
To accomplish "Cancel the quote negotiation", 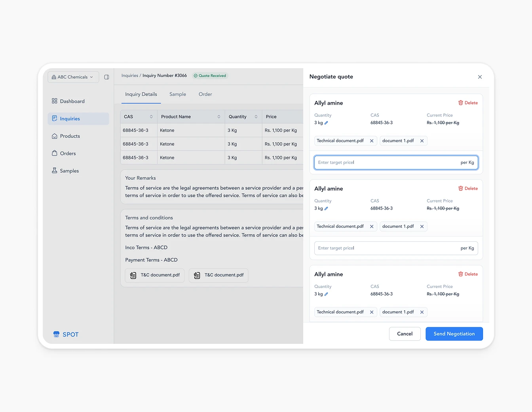I will (405, 334).
